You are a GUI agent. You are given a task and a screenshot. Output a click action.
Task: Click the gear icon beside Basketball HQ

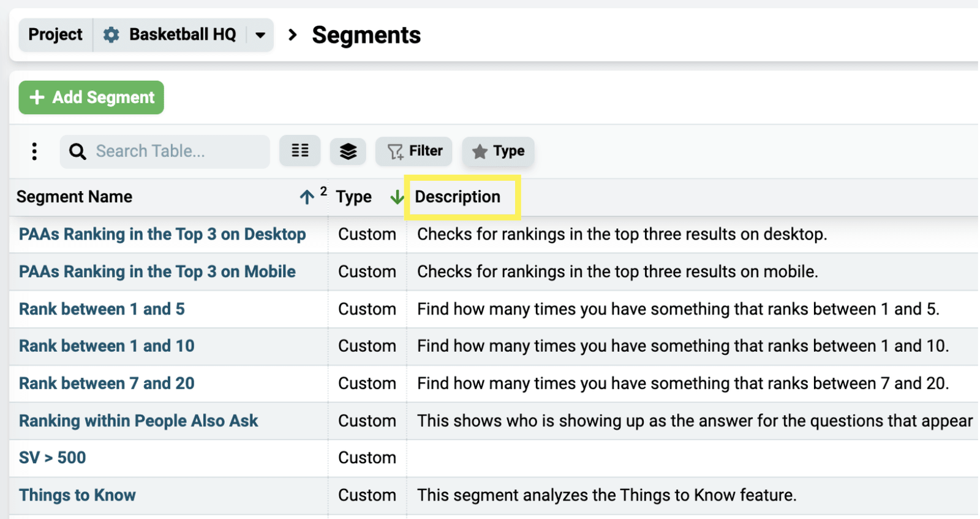click(111, 35)
